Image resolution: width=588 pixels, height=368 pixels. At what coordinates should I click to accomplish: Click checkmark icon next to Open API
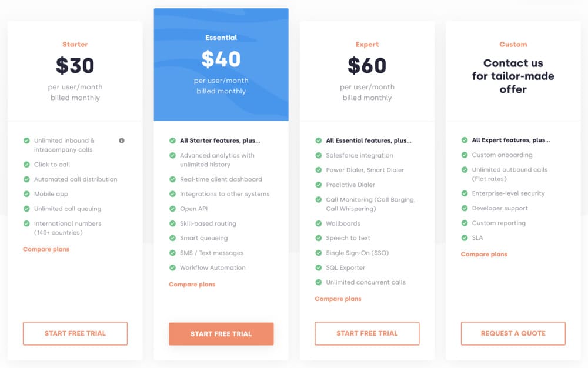click(x=172, y=209)
